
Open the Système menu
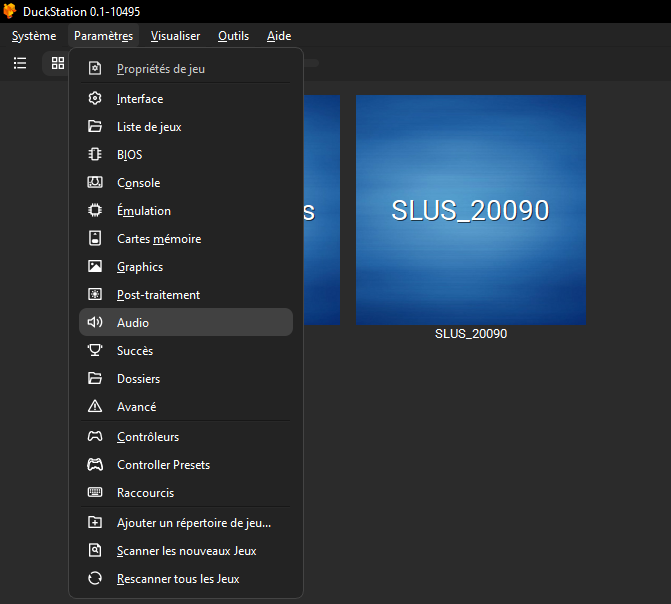(34, 36)
